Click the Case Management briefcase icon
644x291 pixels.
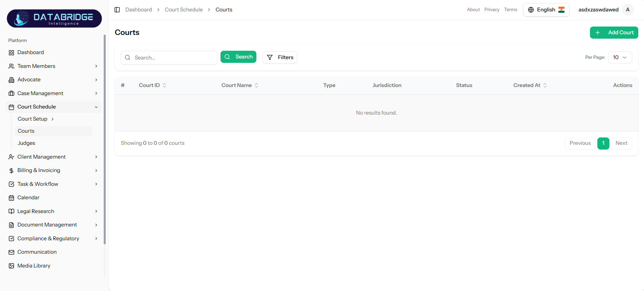11,93
